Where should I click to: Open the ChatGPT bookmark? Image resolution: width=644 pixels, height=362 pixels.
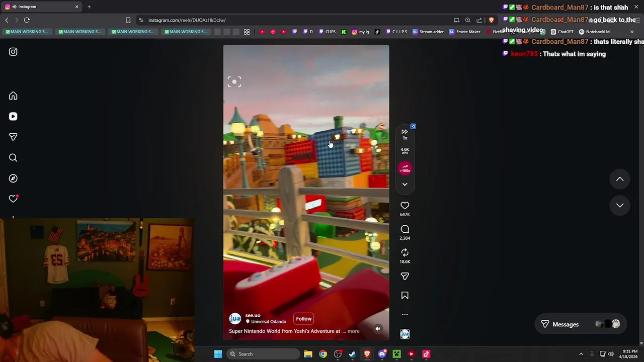(561, 32)
